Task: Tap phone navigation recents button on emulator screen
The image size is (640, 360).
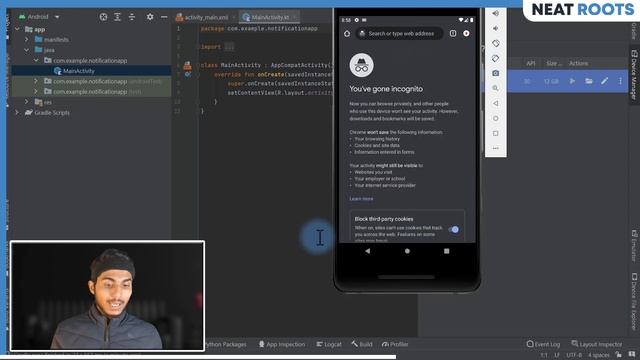Action: pyautogui.click(x=447, y=251)
